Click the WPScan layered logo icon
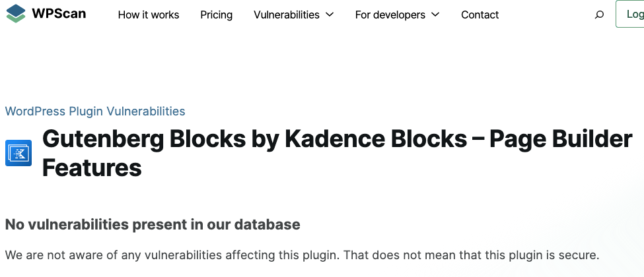Viewport: 644px width, 277px height. point(16,14)
